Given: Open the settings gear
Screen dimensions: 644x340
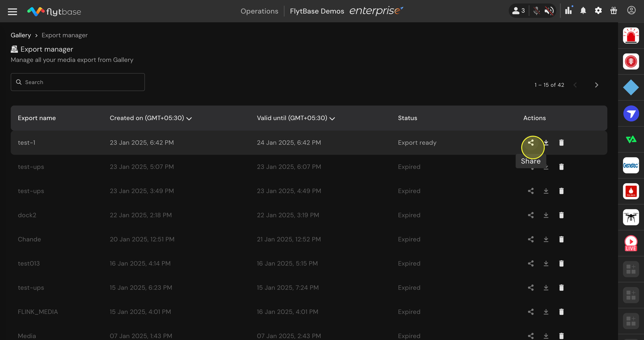Looking at the screenshot, I should pyautogui.click(x=599, y=11).
